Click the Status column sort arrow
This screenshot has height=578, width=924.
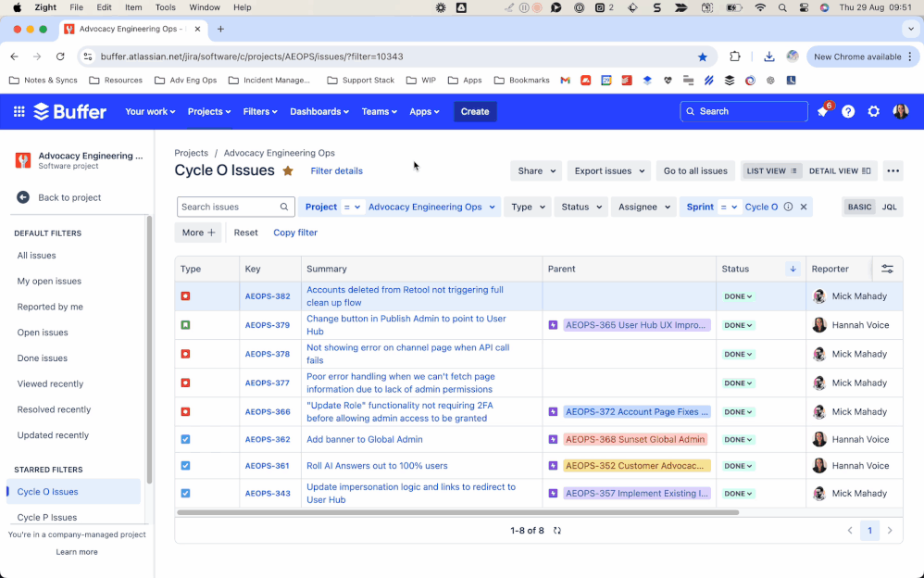pos(793,269)
